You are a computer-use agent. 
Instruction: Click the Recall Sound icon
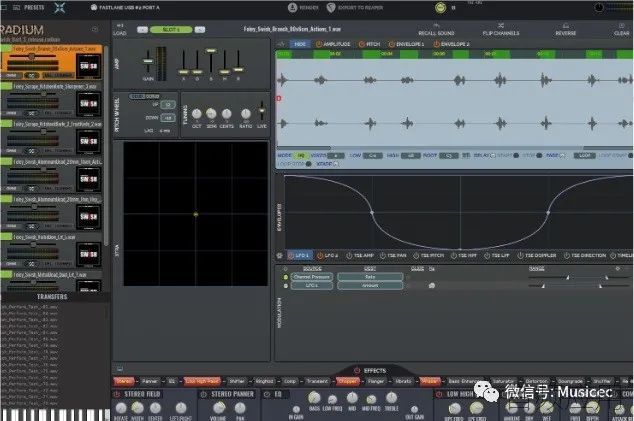(436, 25)
